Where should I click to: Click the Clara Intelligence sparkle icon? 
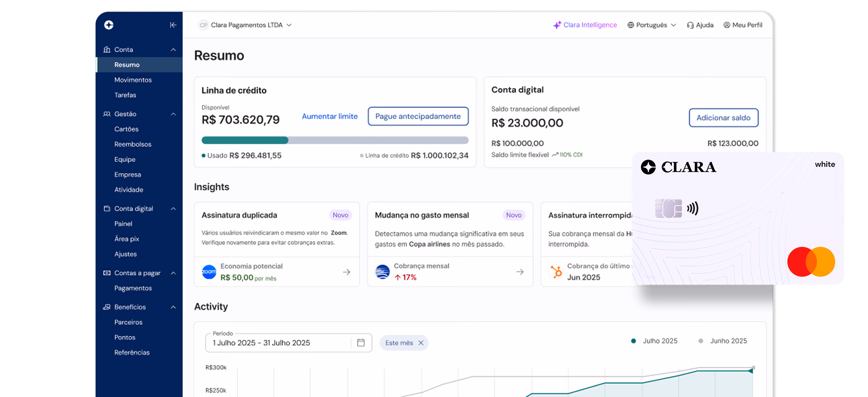click(557, 25)
